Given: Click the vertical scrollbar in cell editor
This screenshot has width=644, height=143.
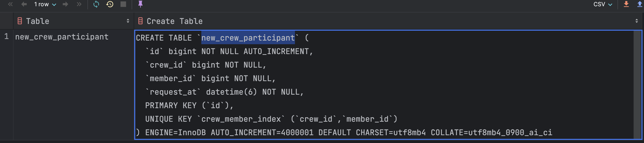Looking at the screenshot, I should tap(637, 85).
